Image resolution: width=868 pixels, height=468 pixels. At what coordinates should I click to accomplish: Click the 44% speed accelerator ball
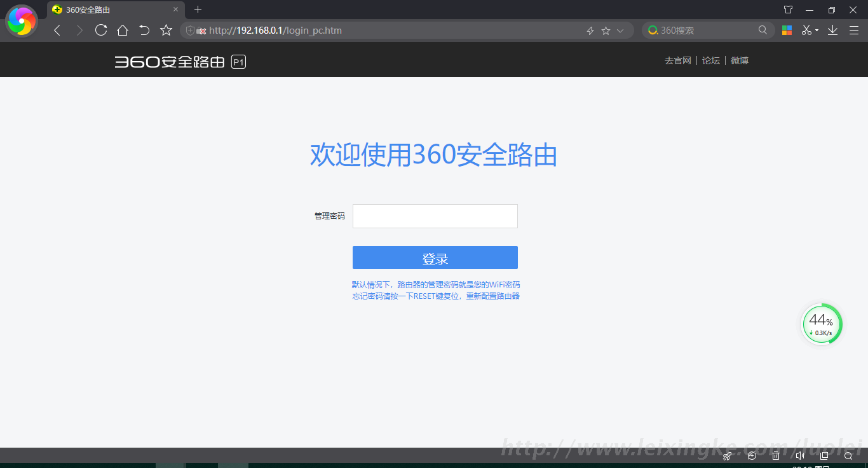pos(821,324)
